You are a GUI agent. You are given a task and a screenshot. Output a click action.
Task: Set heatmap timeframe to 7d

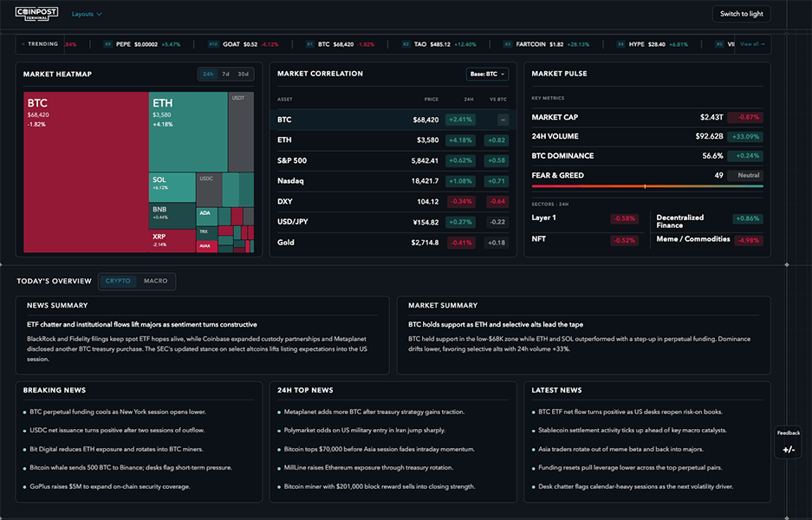(x=226, y=74)
